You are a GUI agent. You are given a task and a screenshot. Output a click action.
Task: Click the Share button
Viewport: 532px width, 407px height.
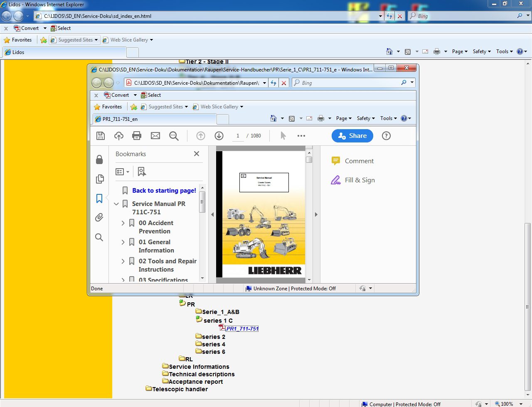pos(352,136)
